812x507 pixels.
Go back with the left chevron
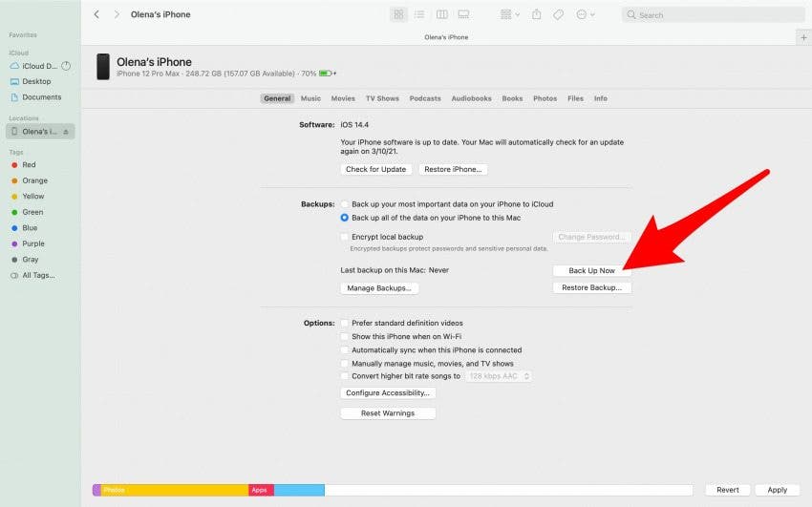click(96, 14)
